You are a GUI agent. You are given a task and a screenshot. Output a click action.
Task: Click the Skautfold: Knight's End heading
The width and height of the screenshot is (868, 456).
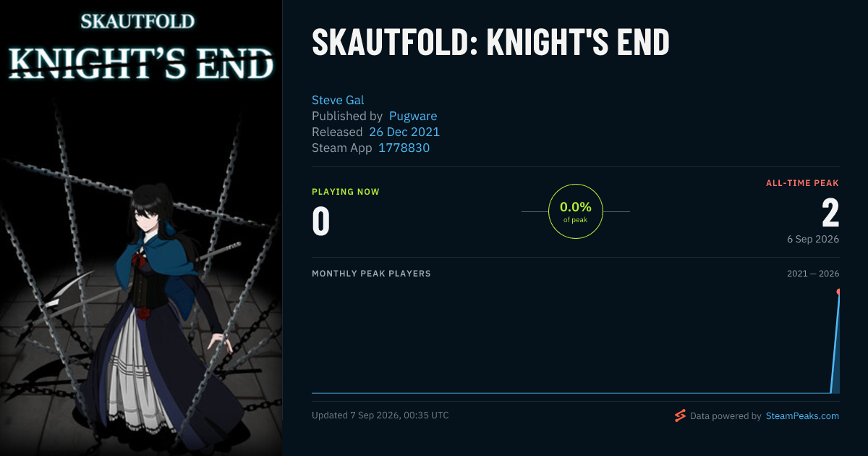coord(490,43)
